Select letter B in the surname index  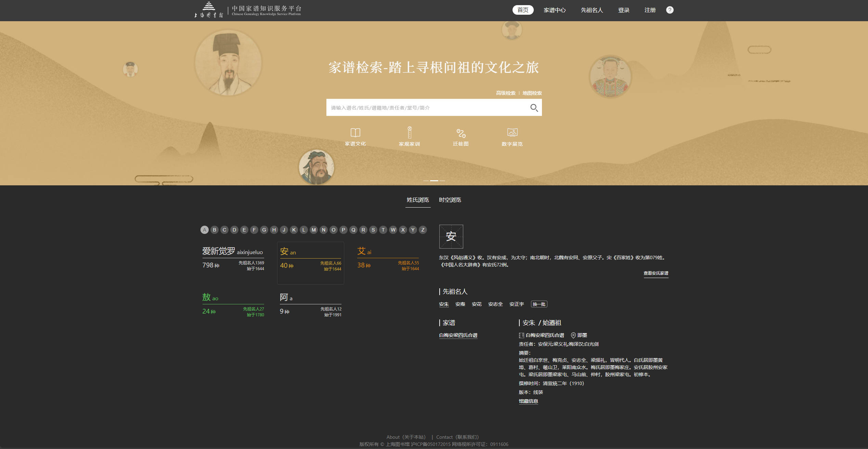[x=215, y=230]
